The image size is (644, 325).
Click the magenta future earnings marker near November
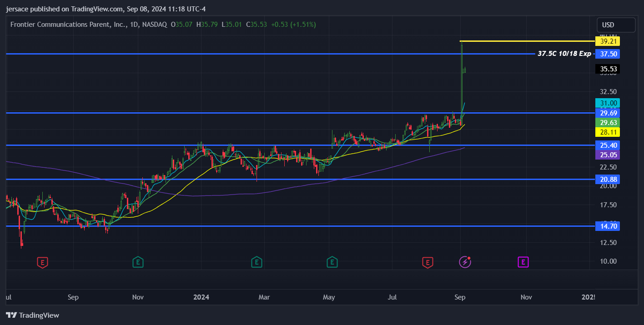(523, 262)
